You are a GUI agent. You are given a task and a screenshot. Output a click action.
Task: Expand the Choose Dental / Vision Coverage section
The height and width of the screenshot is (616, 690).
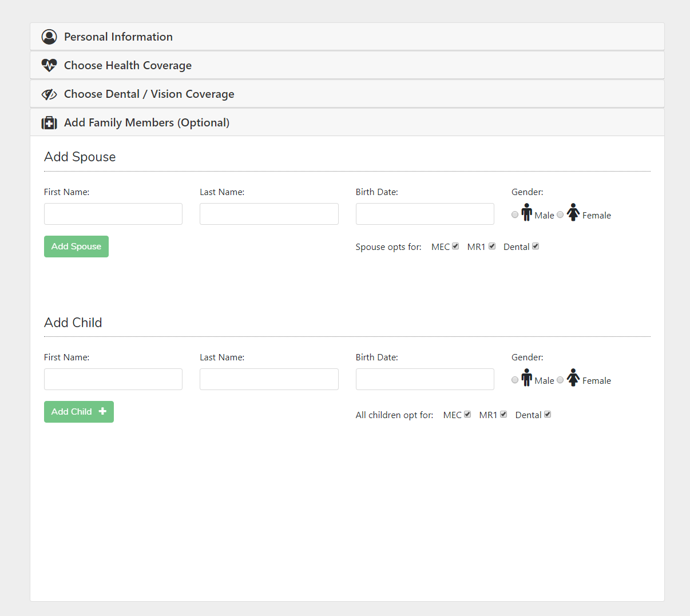[149, 94]
